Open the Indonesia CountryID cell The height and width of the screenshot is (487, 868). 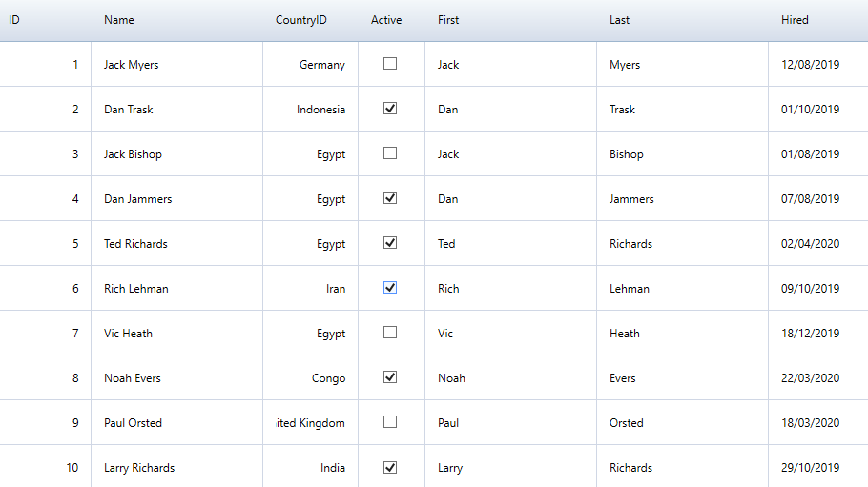[320, 110]
